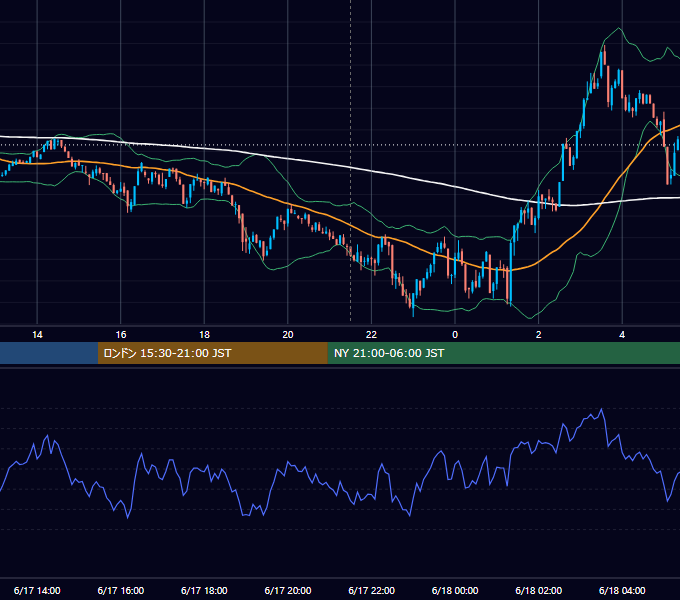
Task: Click the 6/18 04:00 date label
Action: coord(622,590)
